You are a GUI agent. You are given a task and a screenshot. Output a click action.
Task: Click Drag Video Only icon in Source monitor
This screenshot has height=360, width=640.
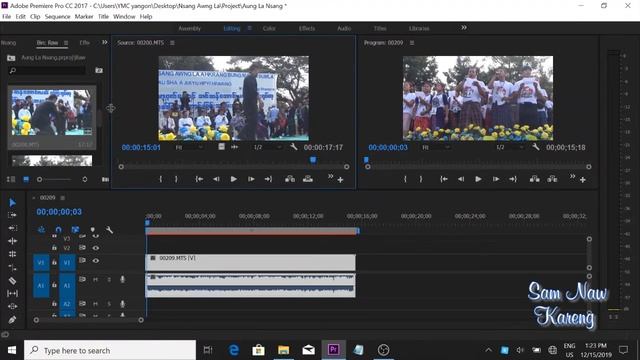(221, 147)
